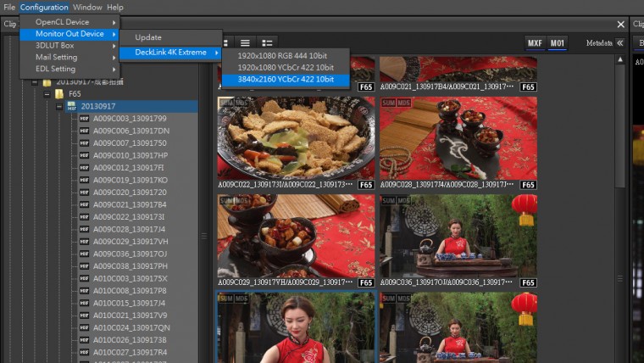
Task: Open the Window menu
Action: click(x=87, y=7)
